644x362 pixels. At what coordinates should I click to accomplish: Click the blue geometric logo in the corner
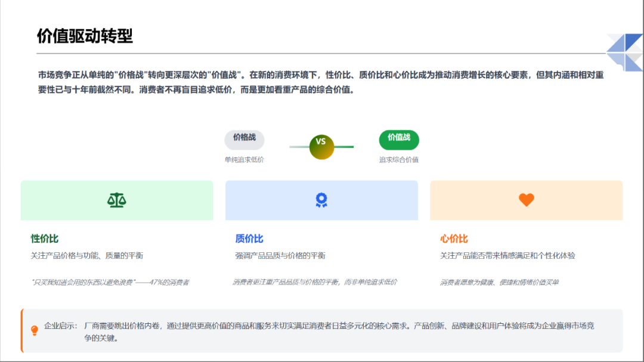(x=624, y=52)
